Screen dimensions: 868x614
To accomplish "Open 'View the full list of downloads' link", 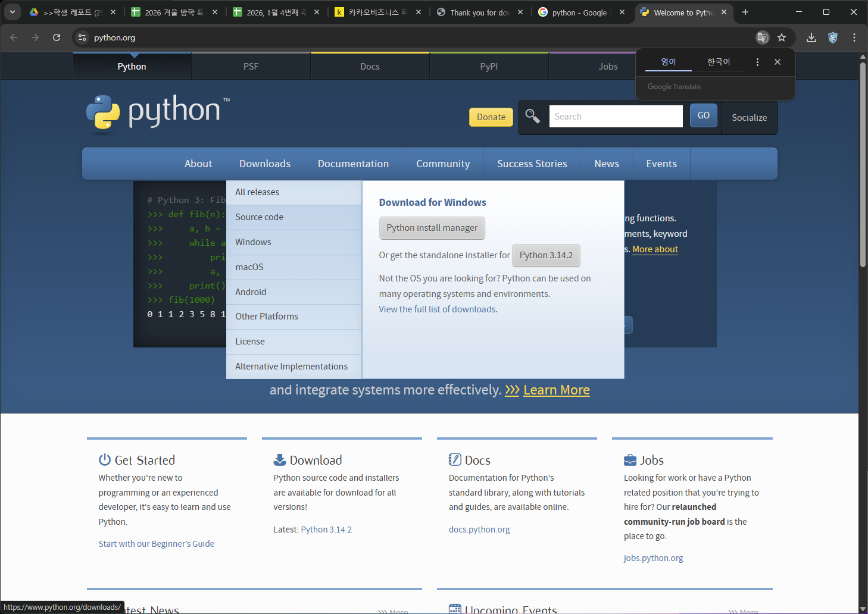I will 437,309.
